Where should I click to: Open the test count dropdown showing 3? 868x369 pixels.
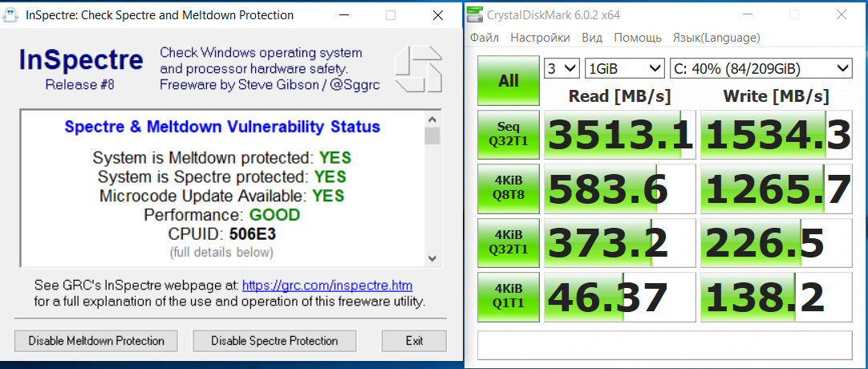coord(562,68)
